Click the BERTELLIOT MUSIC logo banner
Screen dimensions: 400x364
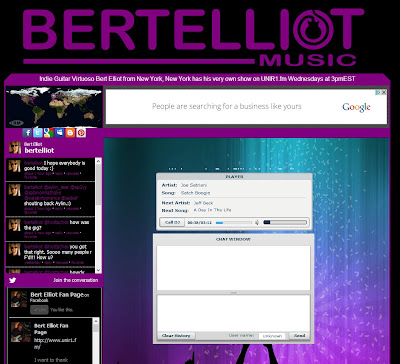(193, 37)
